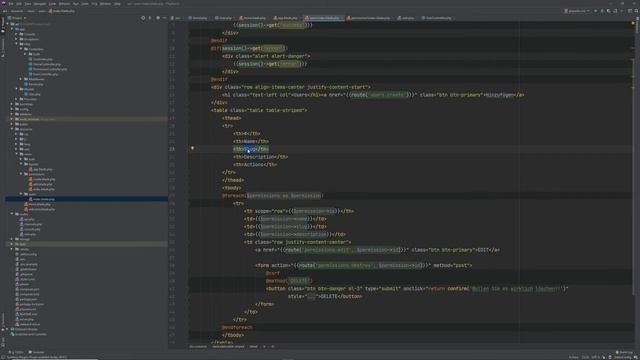Viewport: 640px width, 360px height.
Task: Select welcome.blade.php in views
Action: click(40, 209)
